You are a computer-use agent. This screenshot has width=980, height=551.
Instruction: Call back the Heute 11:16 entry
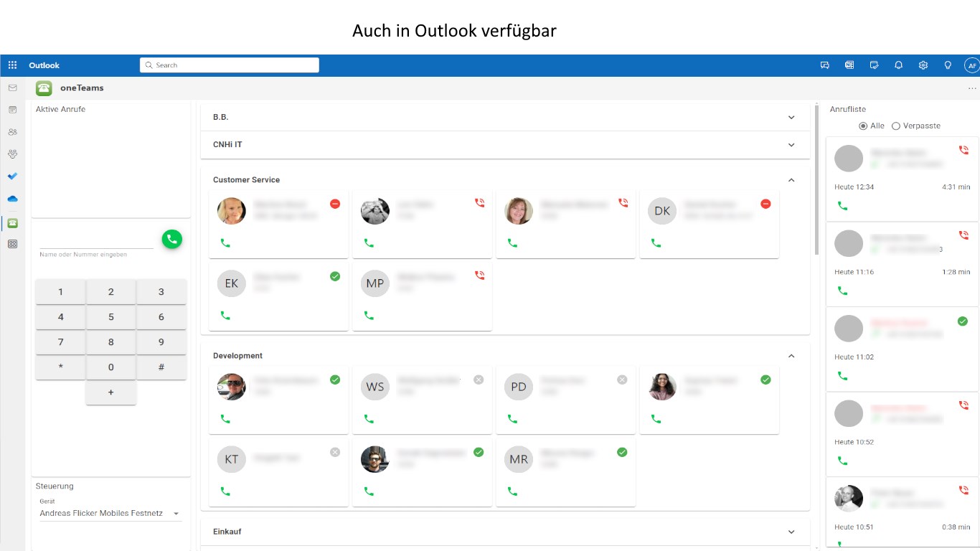point(843,291)
